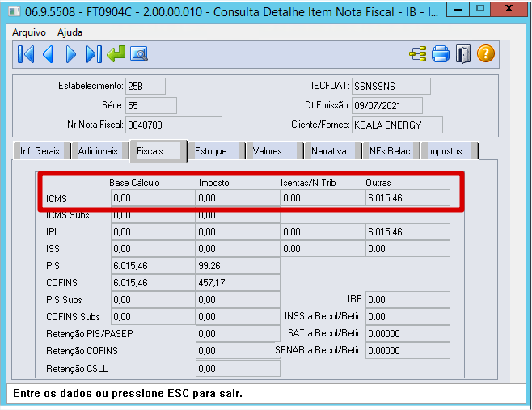This screenshot has height=410, width=532.
Task: Click COFINS Imposto value 457,17
Action: click(238, 283)
